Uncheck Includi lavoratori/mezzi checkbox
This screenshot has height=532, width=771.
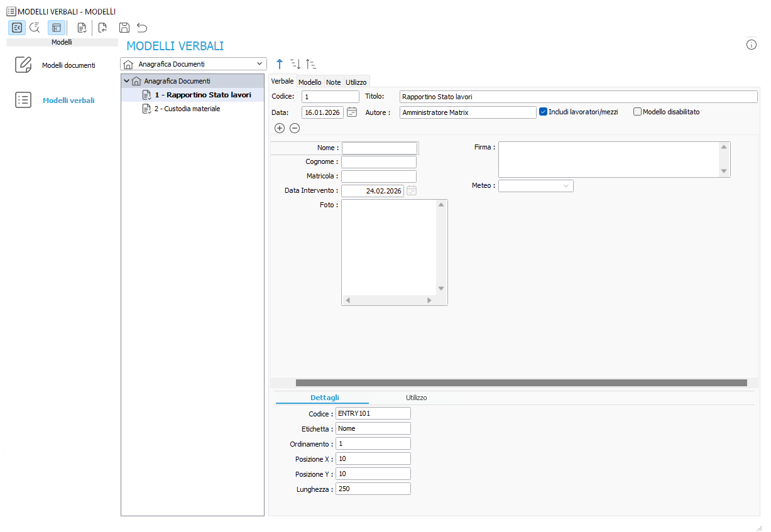(x=544, y=112)
